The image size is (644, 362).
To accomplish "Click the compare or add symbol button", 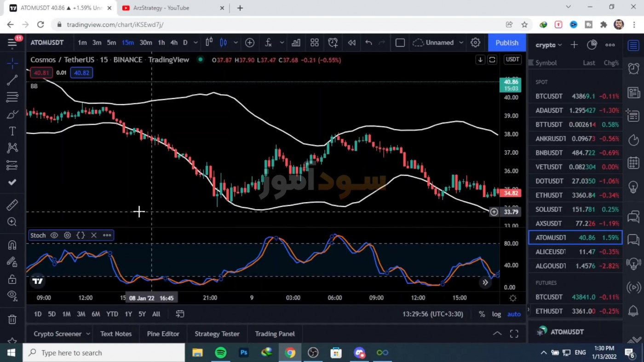I will coord(250,43).
